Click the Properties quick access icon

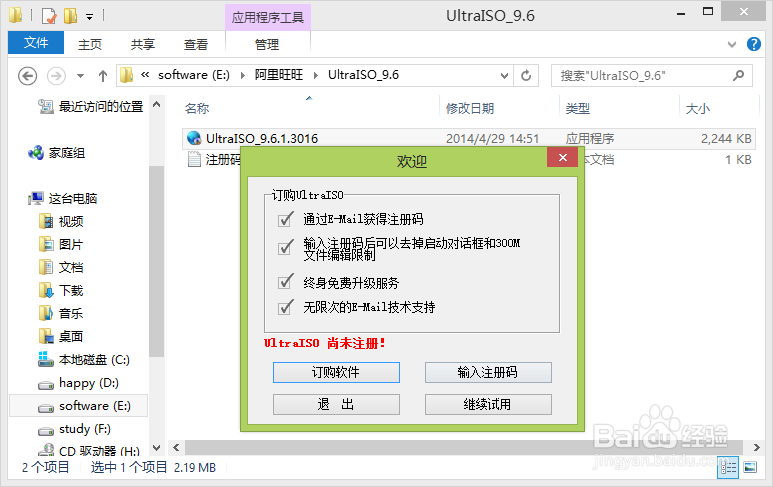tap(49, 16)
